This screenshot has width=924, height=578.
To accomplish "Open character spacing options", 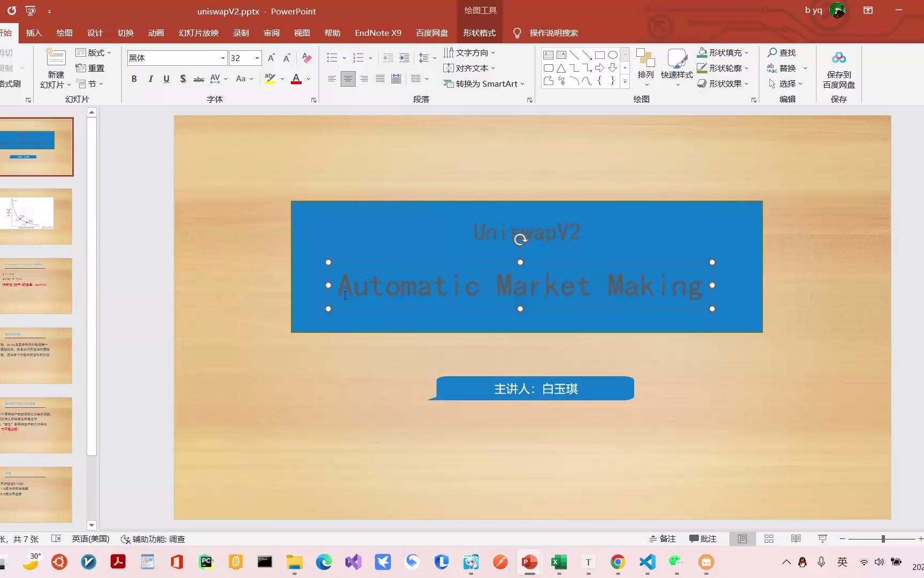I will pyautogui.click(x=219, y=79).
